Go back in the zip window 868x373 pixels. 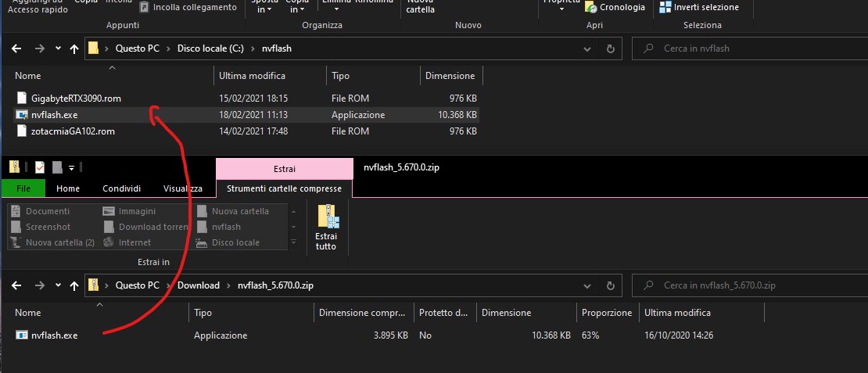pyautogui.click(x=16, y=286)
